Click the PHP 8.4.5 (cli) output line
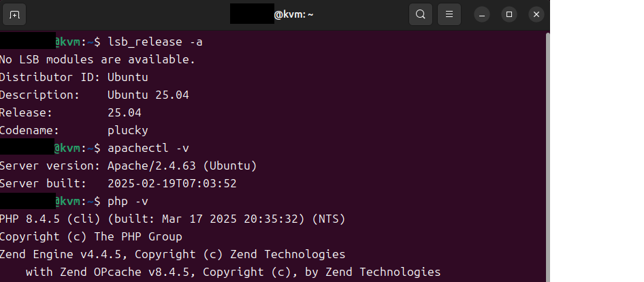Viewport: 644px width, 282px height. click(x=172, y=219)
